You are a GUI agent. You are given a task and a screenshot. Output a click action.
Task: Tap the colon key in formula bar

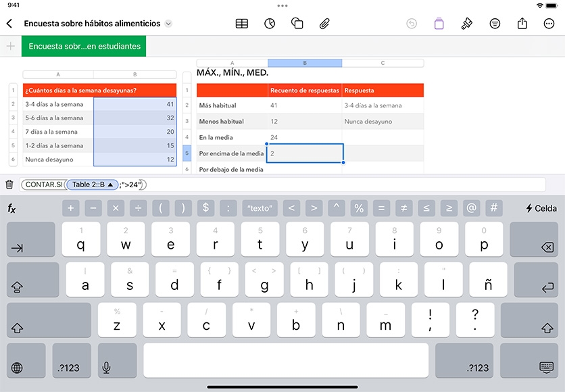[x=228, y=208]
